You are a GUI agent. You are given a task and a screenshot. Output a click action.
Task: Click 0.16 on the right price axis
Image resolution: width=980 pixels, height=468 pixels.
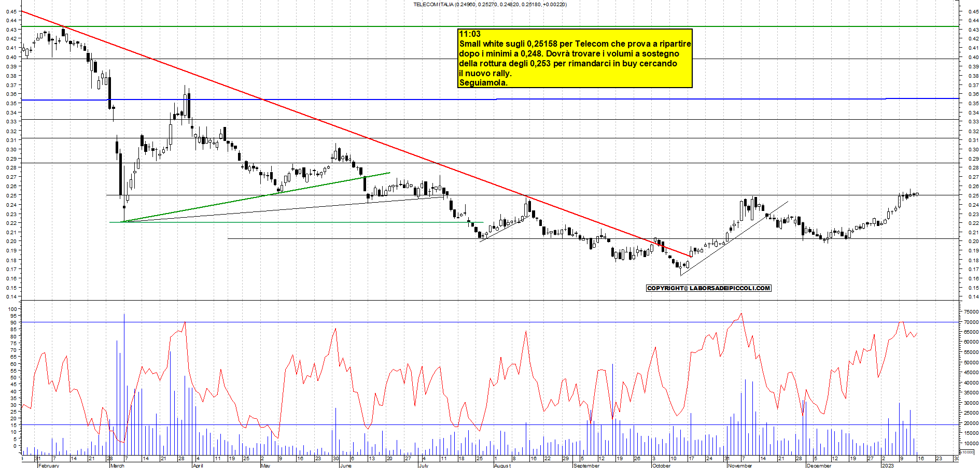coord(973,278)
